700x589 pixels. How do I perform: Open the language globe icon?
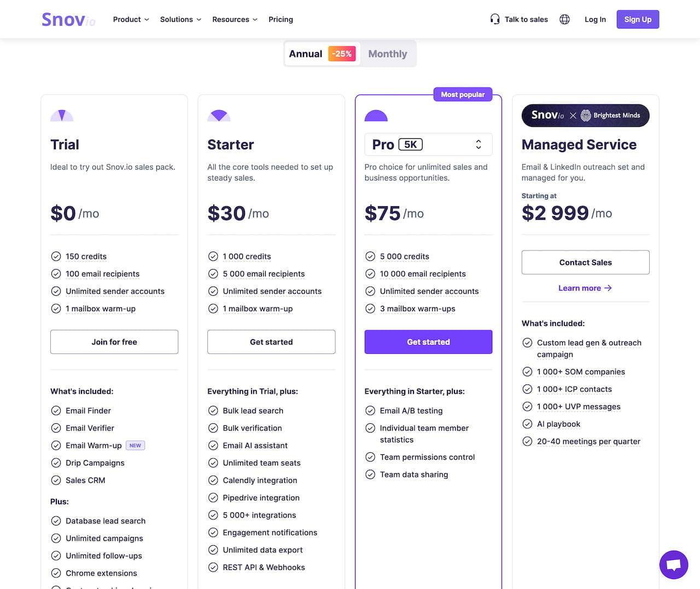click(x=564, y=20)
